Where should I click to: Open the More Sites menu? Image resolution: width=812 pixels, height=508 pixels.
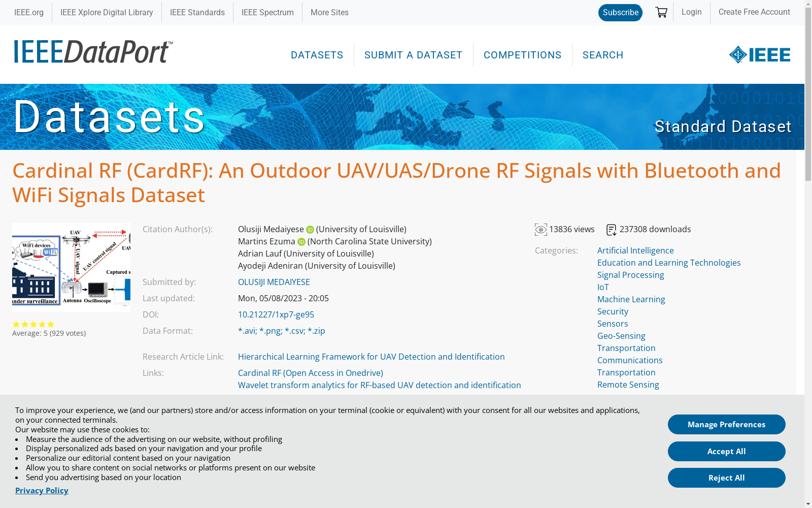[329, 12]
